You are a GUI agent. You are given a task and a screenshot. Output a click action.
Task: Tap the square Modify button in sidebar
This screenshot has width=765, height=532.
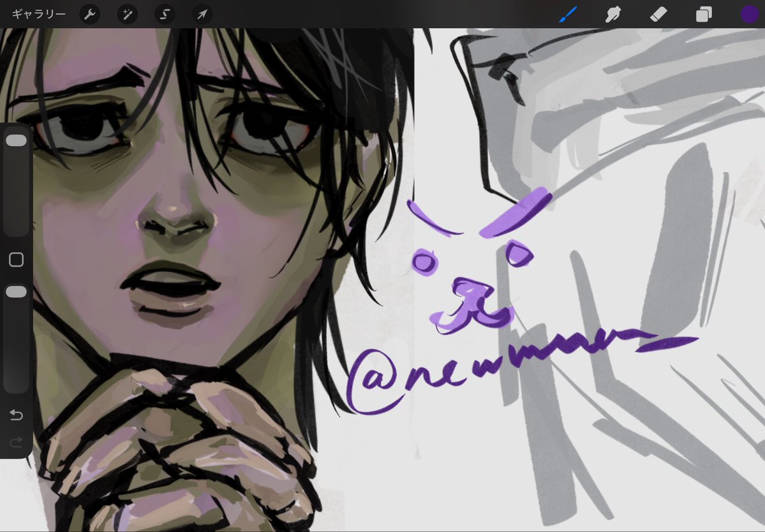tap(16, 260)
